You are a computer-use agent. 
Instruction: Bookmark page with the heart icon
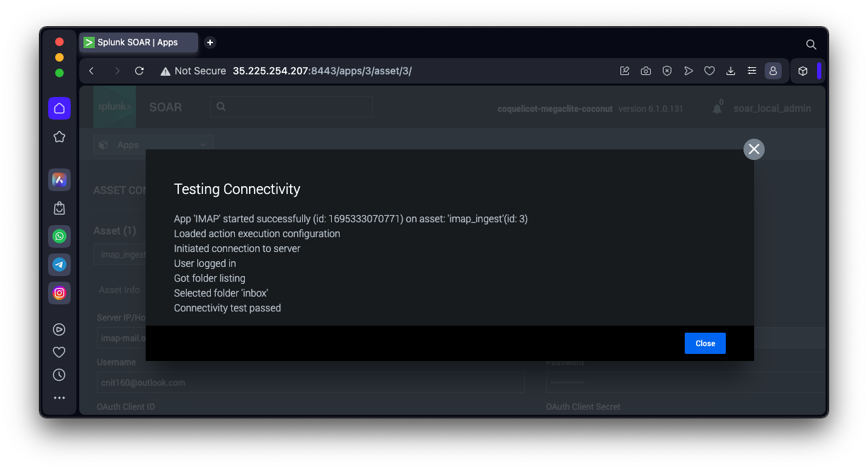click(x=710, y=71)
